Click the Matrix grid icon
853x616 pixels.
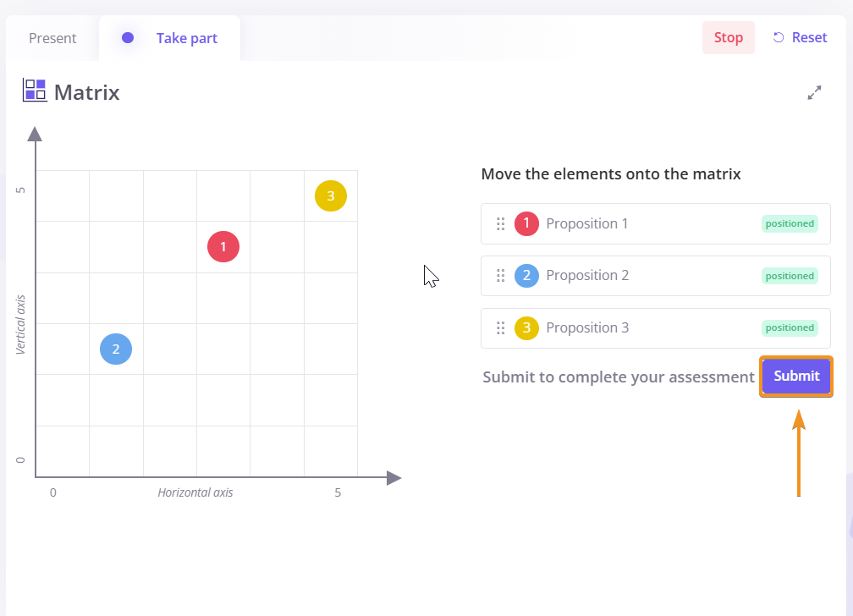point(35,91)
